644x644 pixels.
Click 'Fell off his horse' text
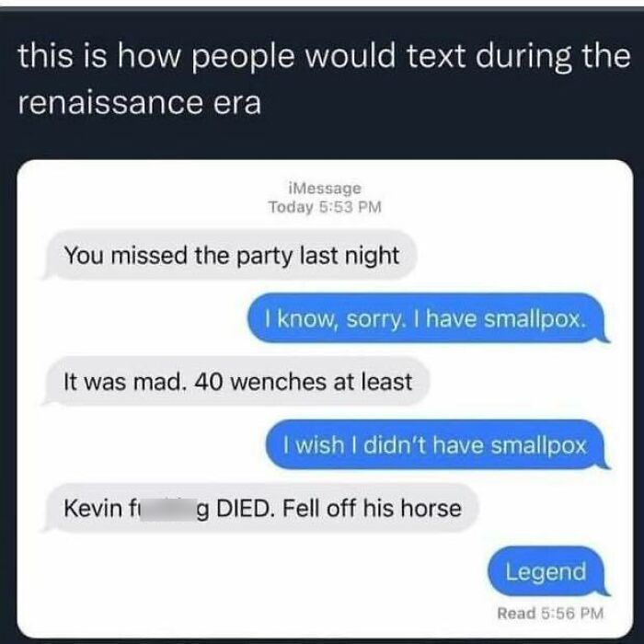372,509
